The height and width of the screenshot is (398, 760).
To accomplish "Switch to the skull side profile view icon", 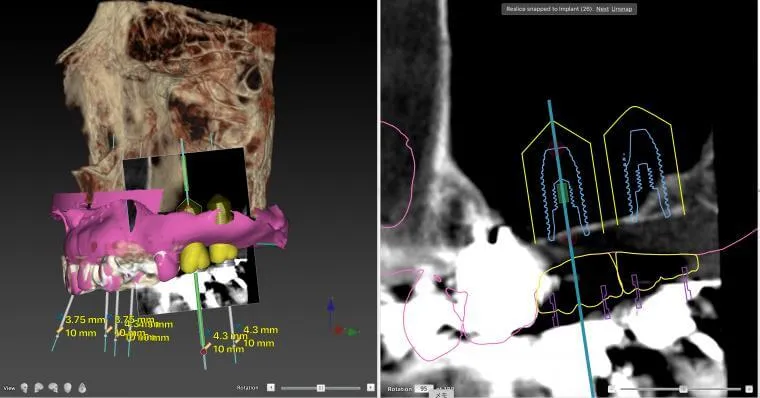I will tap(39, 387).
